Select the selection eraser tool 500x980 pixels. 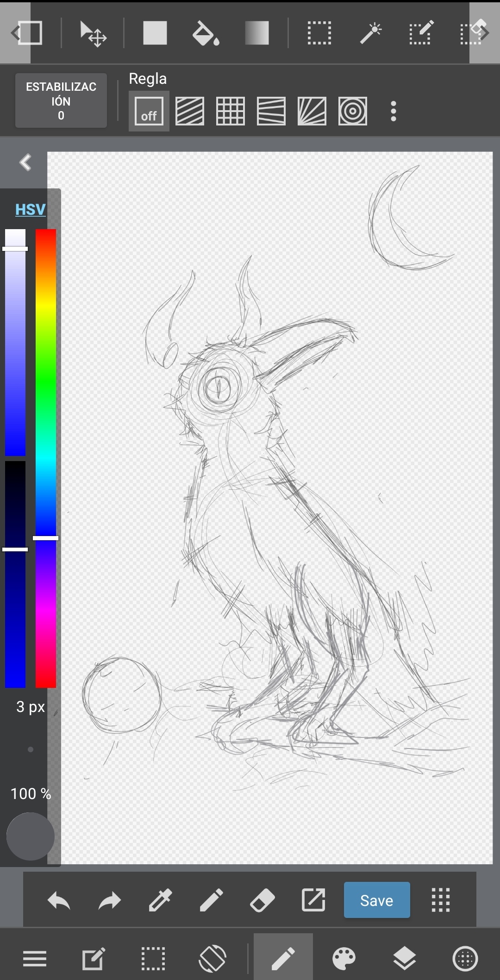point(473,32)
